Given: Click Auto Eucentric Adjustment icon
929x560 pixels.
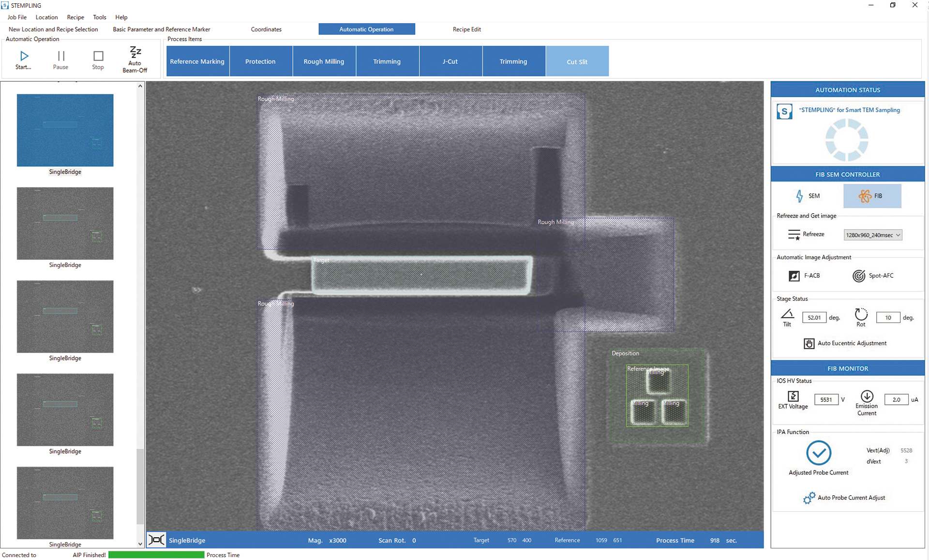Looking at the screenshot, I should pos(809,343).
